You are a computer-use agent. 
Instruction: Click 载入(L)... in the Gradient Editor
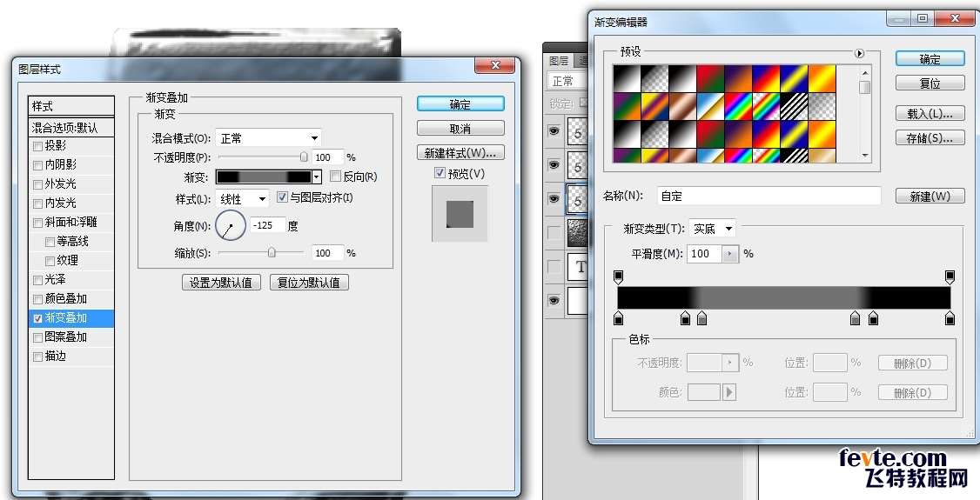(930, 114)
